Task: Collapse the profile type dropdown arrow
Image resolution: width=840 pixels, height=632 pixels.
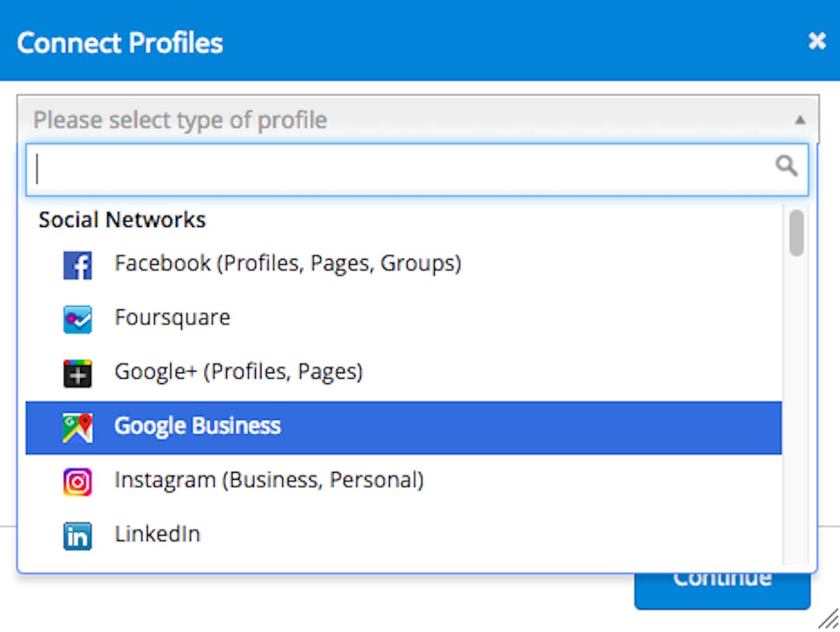Action: coord(800,120)
